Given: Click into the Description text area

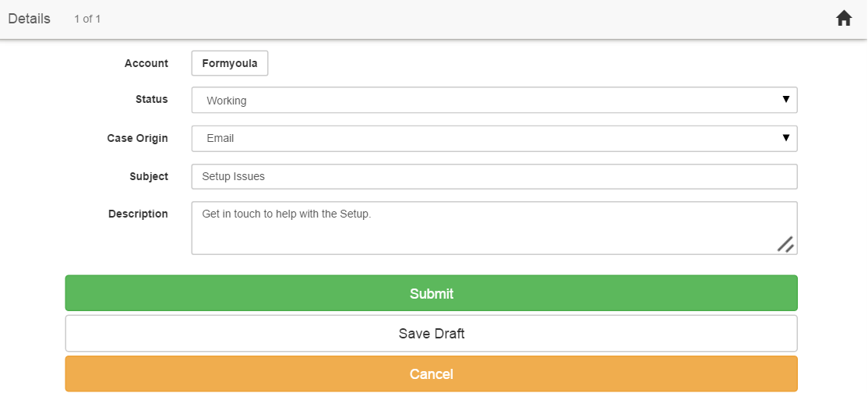Looking at the screenshot, I should coord(483,228).
